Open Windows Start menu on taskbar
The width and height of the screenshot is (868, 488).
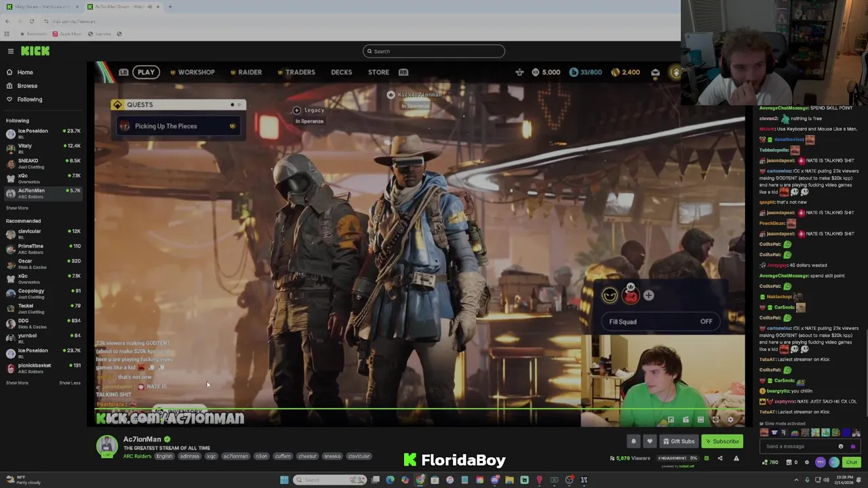[284, 480]
